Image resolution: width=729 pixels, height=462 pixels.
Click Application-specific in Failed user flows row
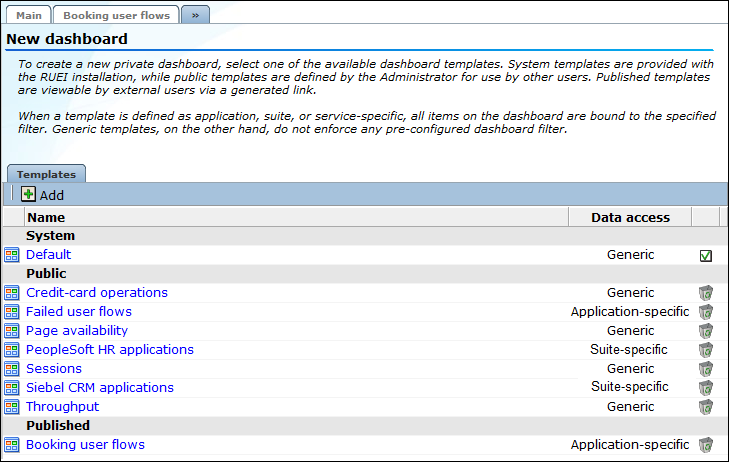(630, 312)
